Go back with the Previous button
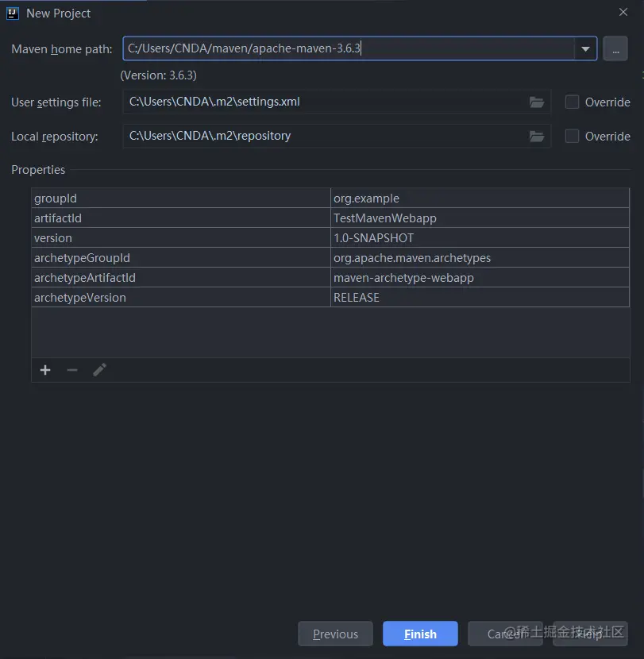The width and height of the screenshot is (644, 659). click(335, 634)
